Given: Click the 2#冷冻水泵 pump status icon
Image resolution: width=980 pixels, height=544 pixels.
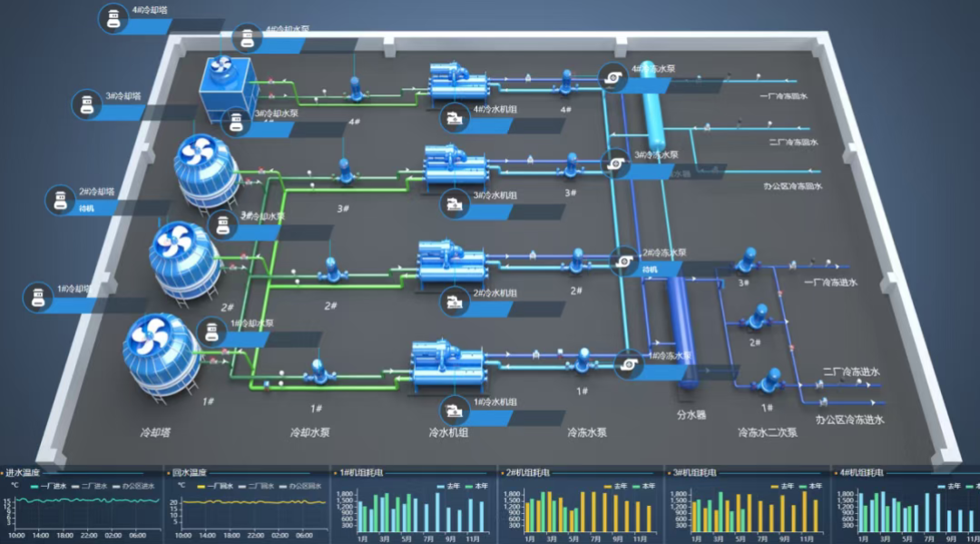Looking at the screenshot, I should tap(624, 261).
